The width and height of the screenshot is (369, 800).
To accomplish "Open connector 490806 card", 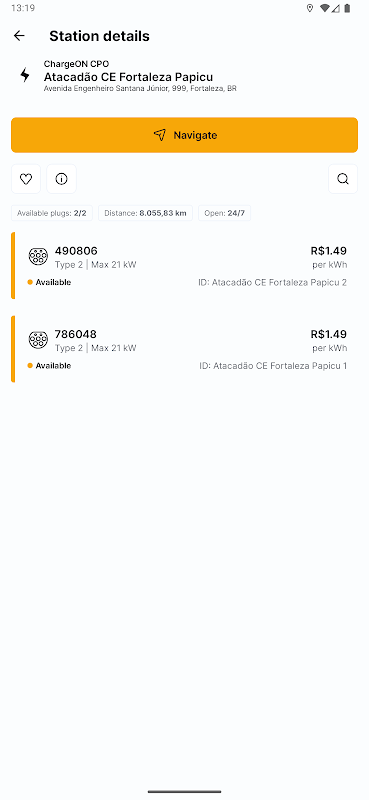I will 184,266.
